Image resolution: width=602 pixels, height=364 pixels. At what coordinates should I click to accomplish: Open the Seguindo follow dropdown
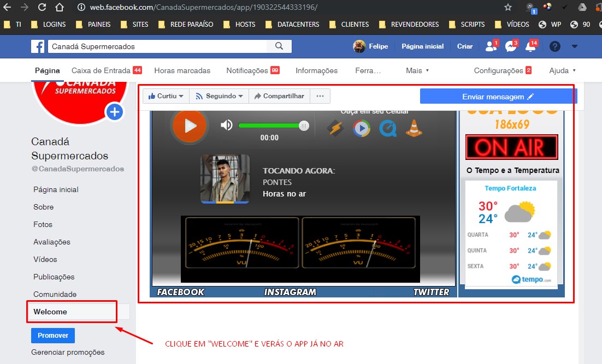click(x=219, y=96)
